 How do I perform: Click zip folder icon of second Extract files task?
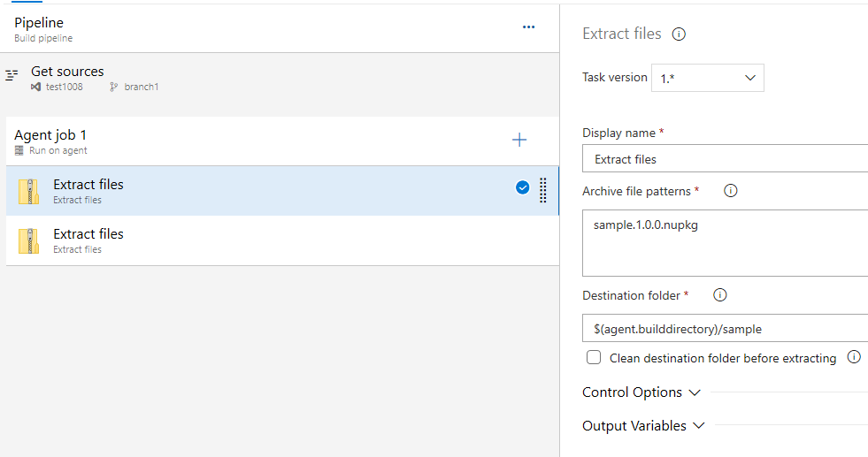pos(28,240)
